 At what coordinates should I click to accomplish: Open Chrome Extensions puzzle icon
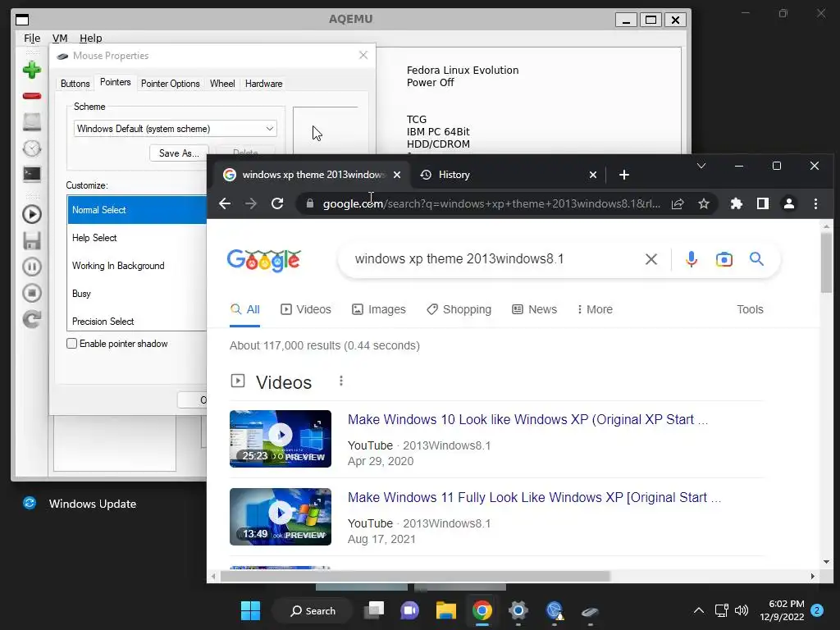click(x=737, y=203)
